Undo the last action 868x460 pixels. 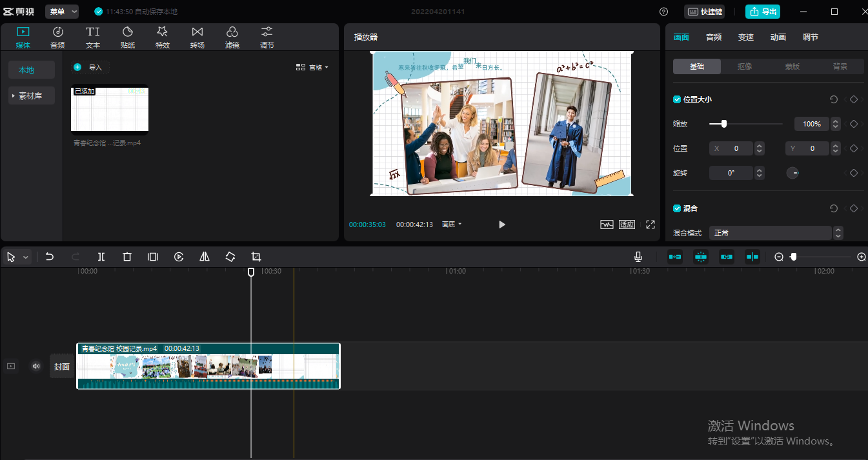(50, 257)
